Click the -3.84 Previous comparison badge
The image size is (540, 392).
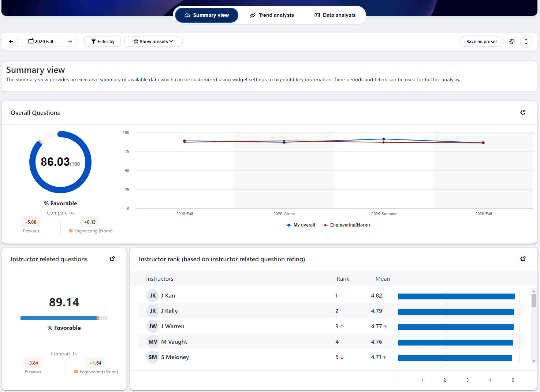click(x=33, y=363)
